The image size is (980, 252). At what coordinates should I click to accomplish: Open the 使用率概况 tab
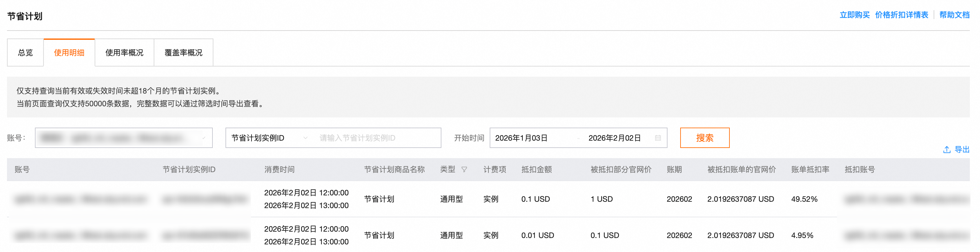(x=124, y=52)
